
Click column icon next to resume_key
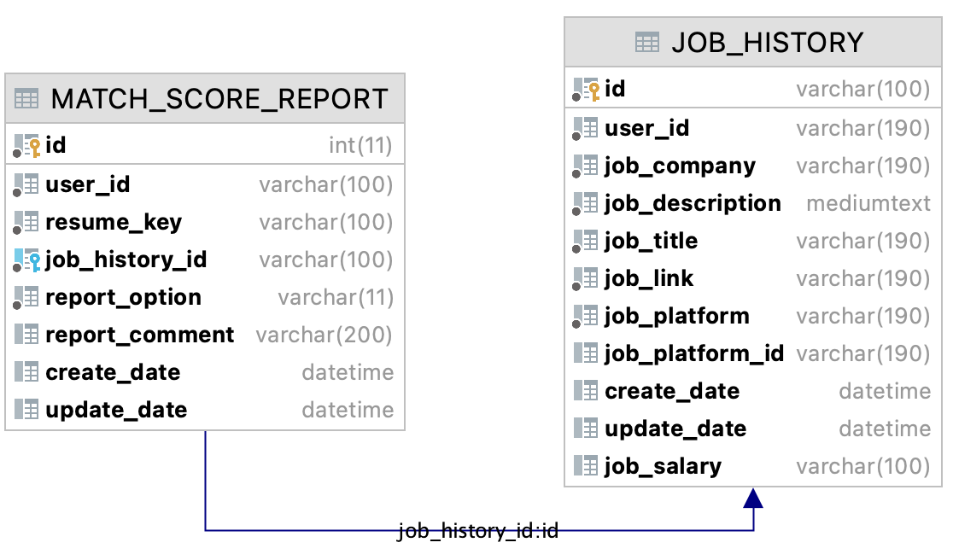click(x=26, y=222)
